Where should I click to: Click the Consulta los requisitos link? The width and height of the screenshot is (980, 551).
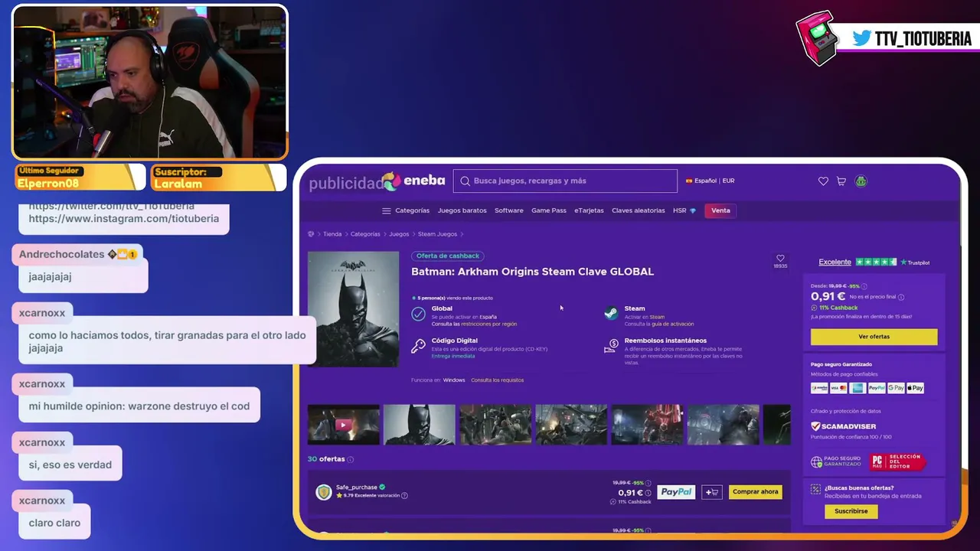pos(498,380)
